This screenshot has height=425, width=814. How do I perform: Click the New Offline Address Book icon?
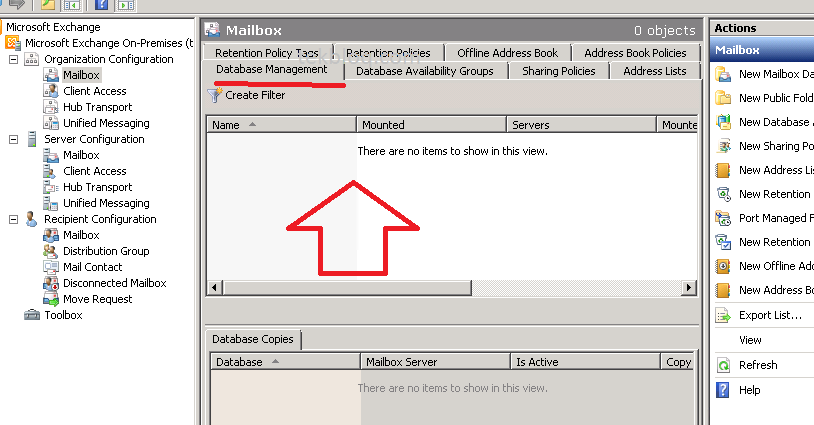pyautogui.click(x=723, y=266)
